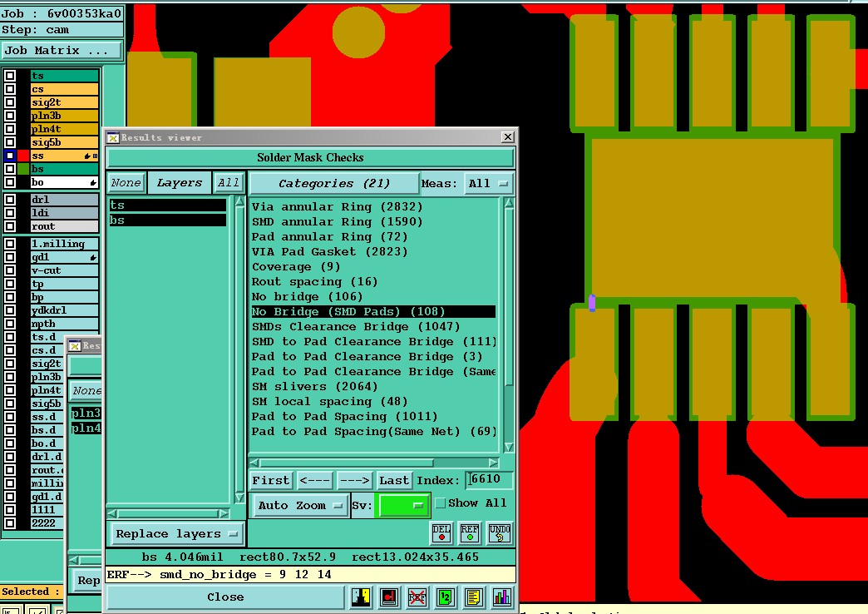The width and height of the screenshot is (868, 614).
Task: Toggle the sig2t layer display checkbox
Action: pyautogui.click(x=10, y=102)
